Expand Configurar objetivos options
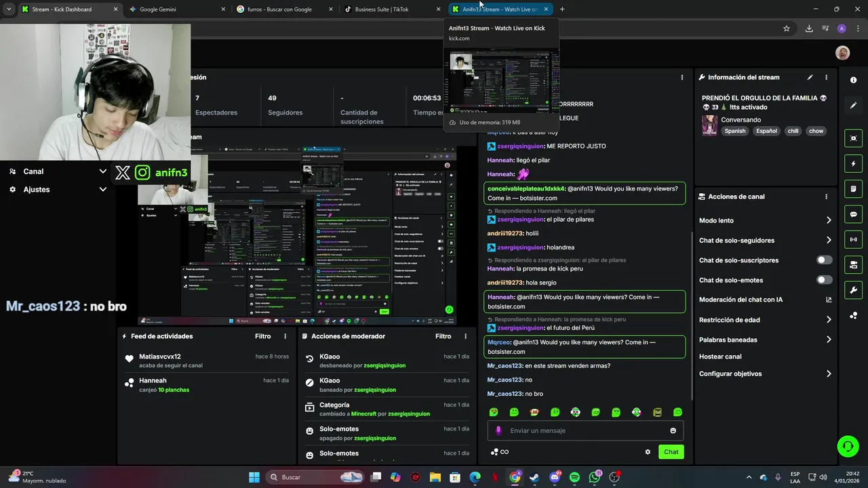 click(x=829, y=373)
